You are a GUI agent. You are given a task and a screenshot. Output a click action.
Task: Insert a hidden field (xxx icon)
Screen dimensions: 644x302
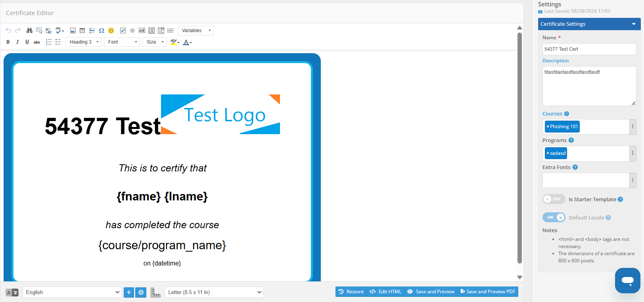pos(171,31)
